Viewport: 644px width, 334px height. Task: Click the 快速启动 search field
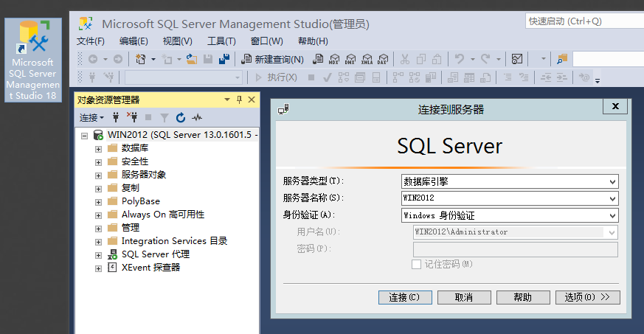point(583,21)
